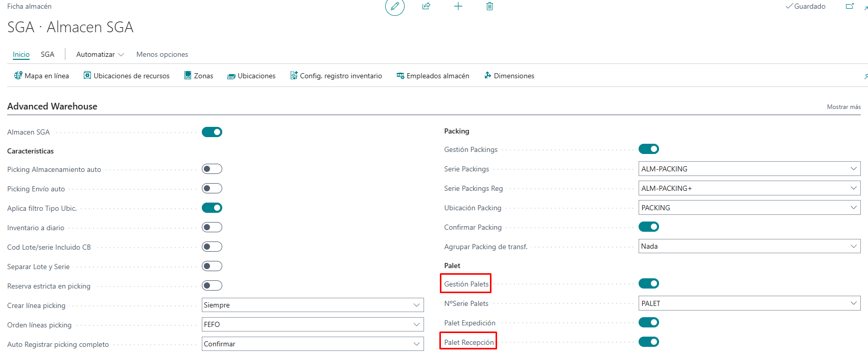
Task: Click the plus icon to create new
Action: point(458,6)
